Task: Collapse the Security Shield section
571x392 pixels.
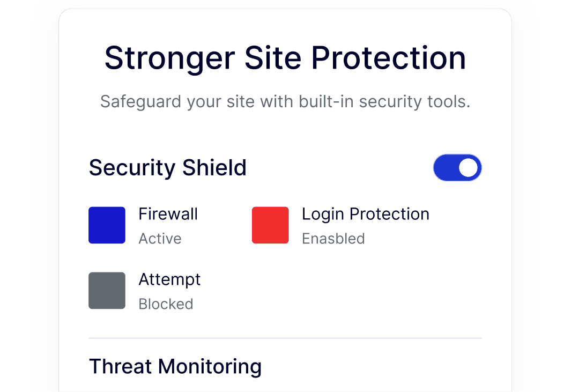Action: [168, 167]
